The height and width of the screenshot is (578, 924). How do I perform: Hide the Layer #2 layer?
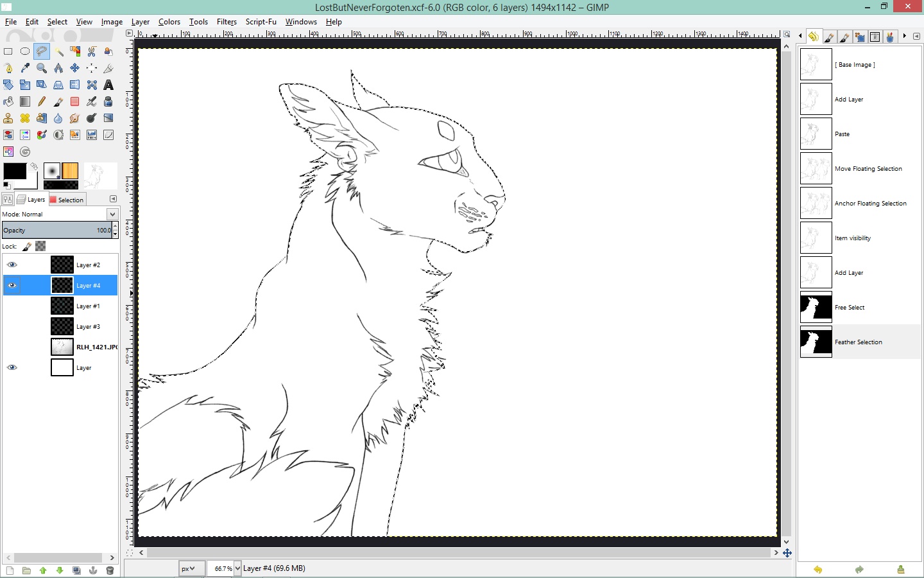coord(12,265)
